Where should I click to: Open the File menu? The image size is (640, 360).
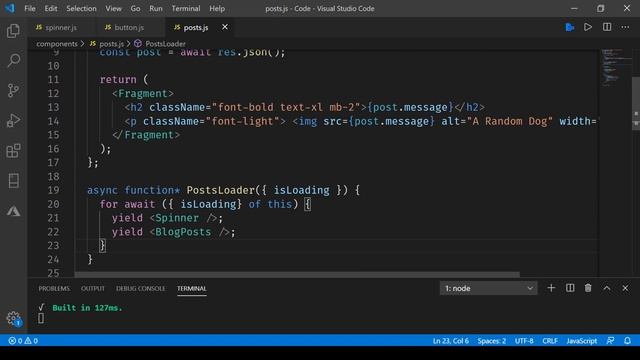click(30, 8)
